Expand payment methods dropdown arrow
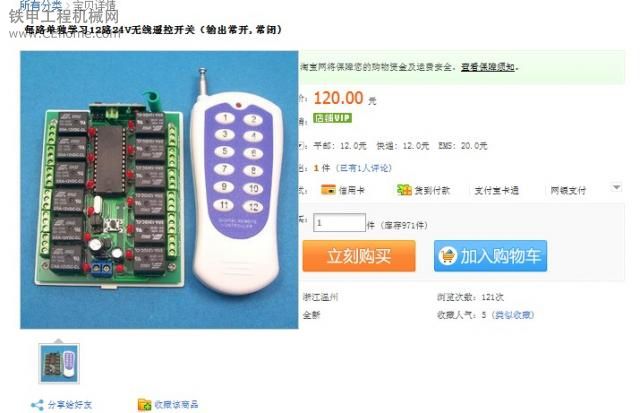This screenshot has height=413, width=640. click(x=616, y=187)
